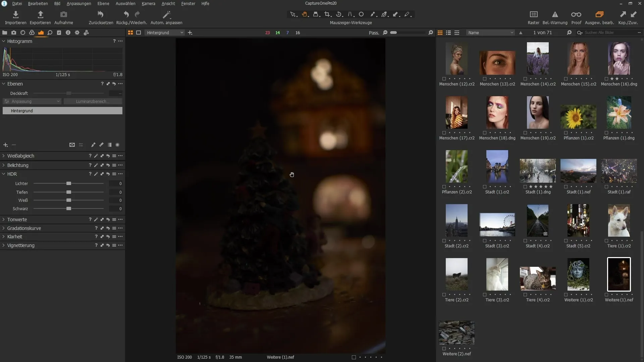Switch to the list view browser icon
This screenshot has height=362, width=644.
point(448,33)
